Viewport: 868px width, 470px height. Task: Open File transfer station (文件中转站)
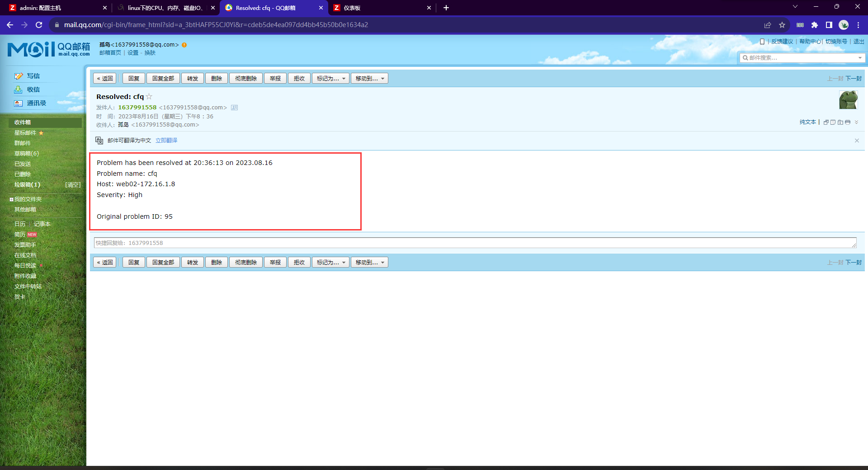[x=28, y=287]
